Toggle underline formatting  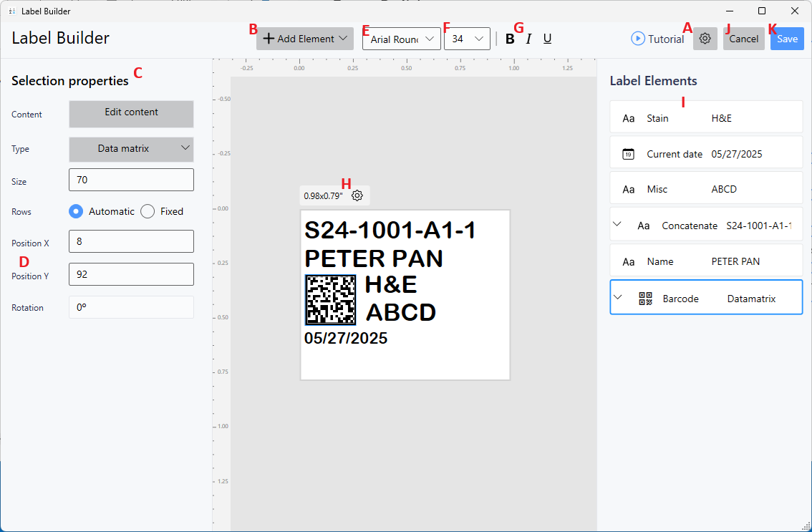(x=547, y=39)
